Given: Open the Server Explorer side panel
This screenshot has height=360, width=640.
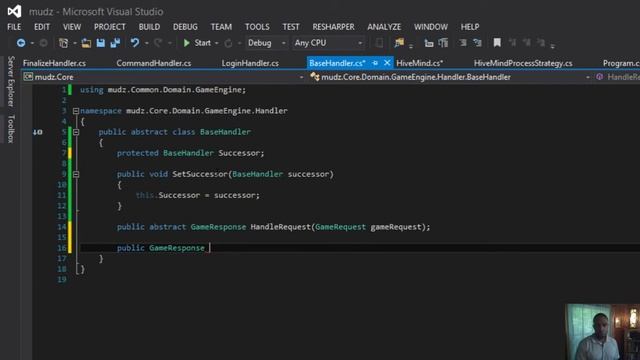Looking at the screenshot, I should pyautogui.click(x=11, y=81).
